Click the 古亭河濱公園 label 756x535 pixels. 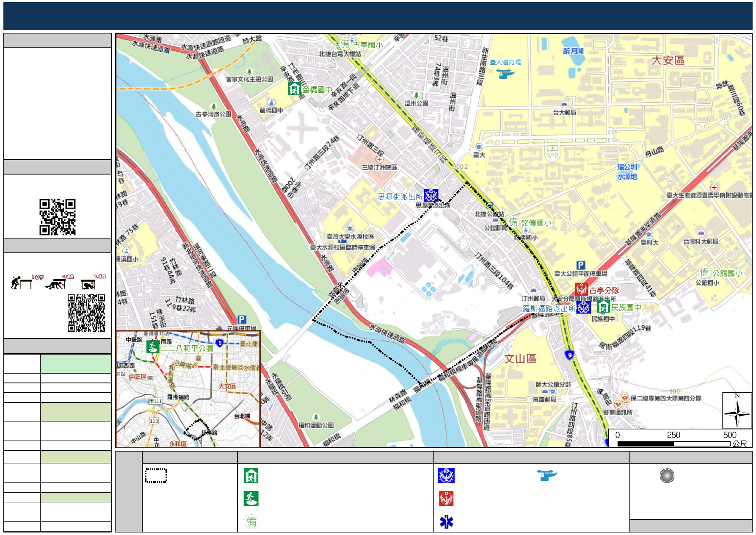tap(213, 114)
